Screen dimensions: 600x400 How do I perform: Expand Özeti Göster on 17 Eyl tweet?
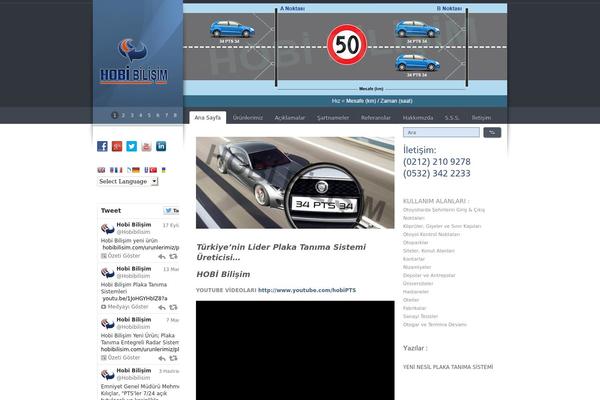[x=121, y=256]
